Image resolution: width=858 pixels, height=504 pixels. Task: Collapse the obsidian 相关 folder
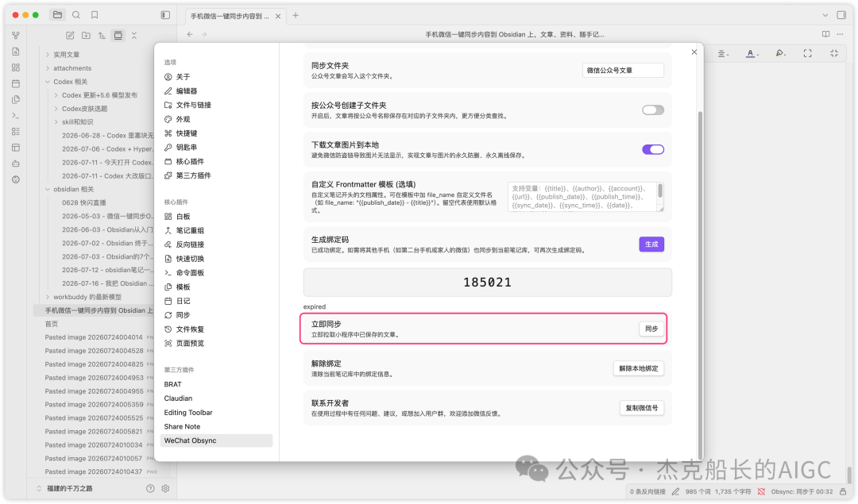click(48, 189)
